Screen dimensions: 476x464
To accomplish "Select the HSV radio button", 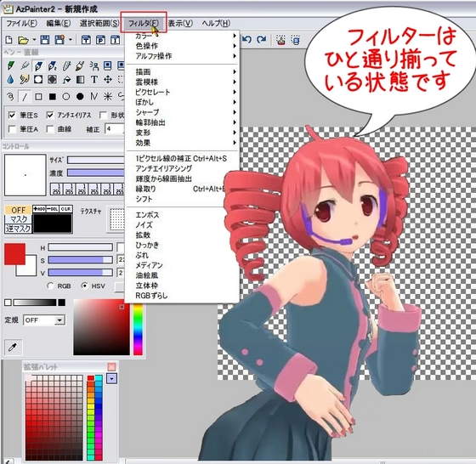I will pyautogui.click(x=84, y=286).
